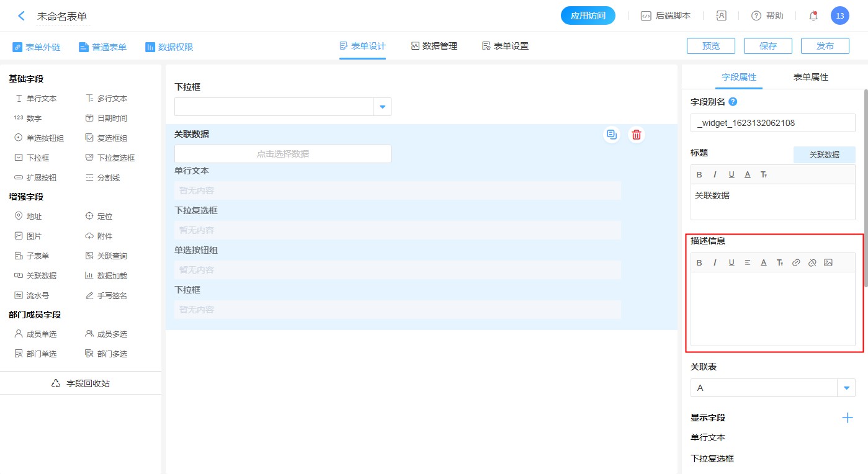Image resolution: width=868 pixels, height=474 pixels.
Task: Open the 关联表 dropdown showing A
Action: 846,388
